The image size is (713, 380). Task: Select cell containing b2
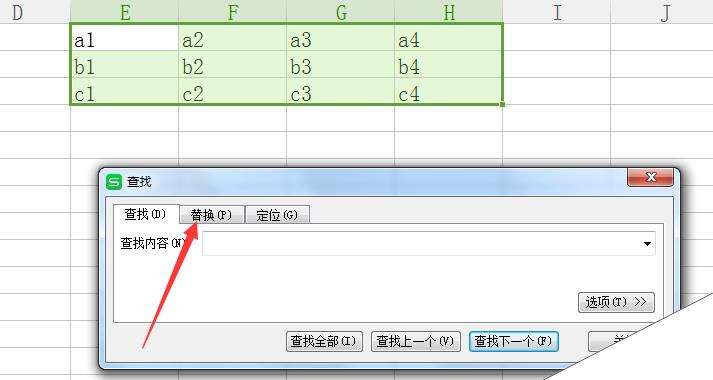[x=232, y=64]
